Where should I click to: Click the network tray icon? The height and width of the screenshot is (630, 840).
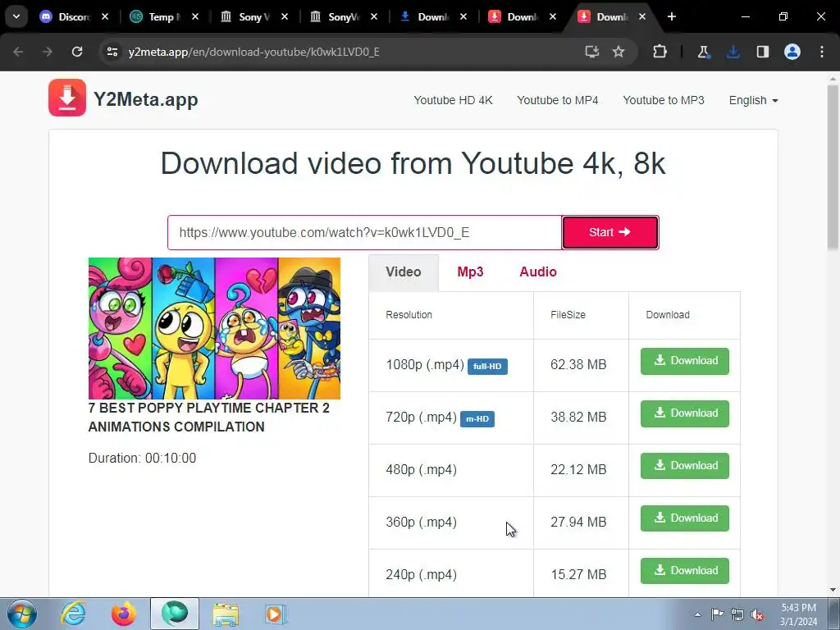coord(737,614)
